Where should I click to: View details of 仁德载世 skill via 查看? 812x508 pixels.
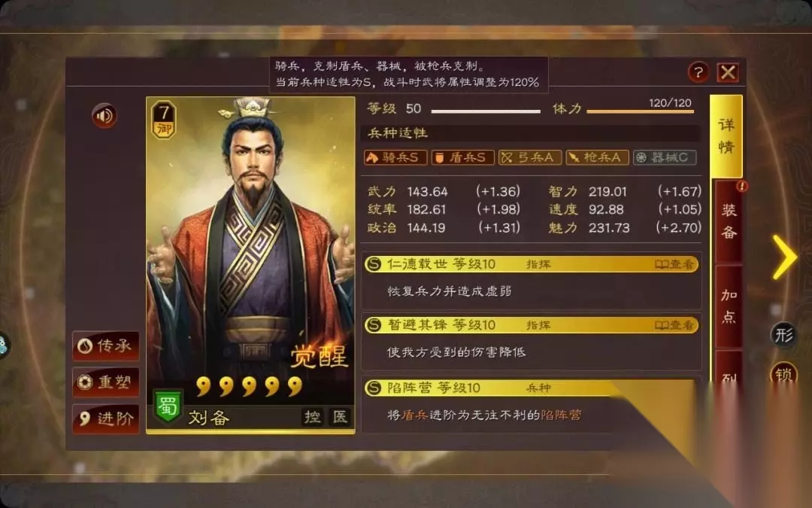click(674, 264)
